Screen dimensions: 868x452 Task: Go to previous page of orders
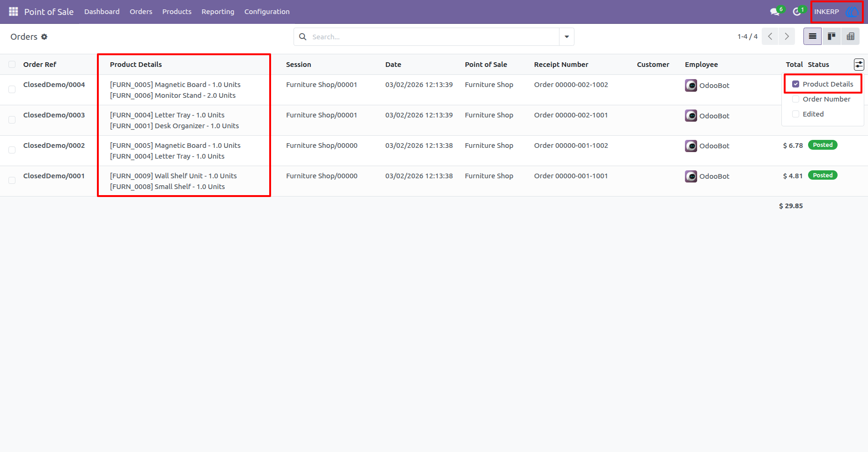click(770, 36)
